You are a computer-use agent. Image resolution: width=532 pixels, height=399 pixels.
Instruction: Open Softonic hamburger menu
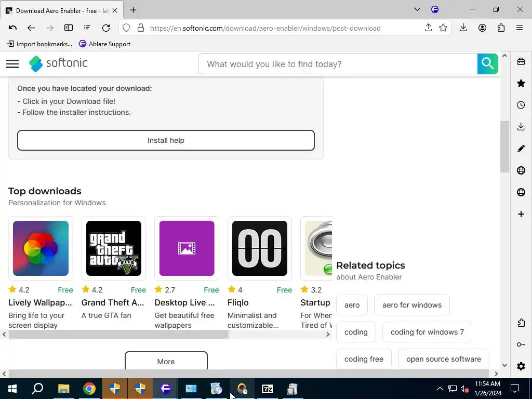point(12,64)
